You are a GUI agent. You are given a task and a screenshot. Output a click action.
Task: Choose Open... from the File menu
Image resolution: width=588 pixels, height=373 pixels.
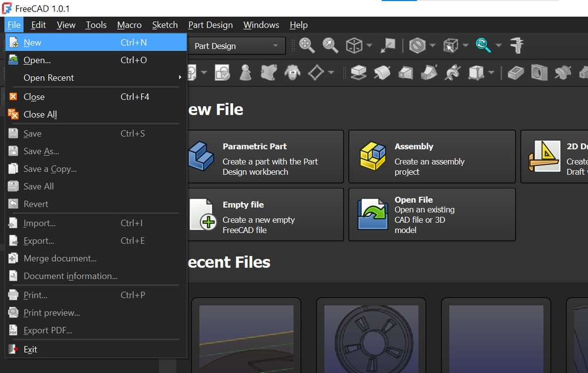[x=96, y=60]
